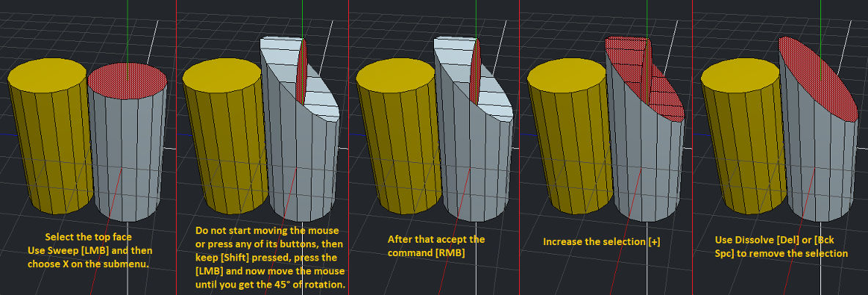Click the 'choose X on the submenu.' text
This screenshot has height=295, width=868.
(x=89, y=264)
